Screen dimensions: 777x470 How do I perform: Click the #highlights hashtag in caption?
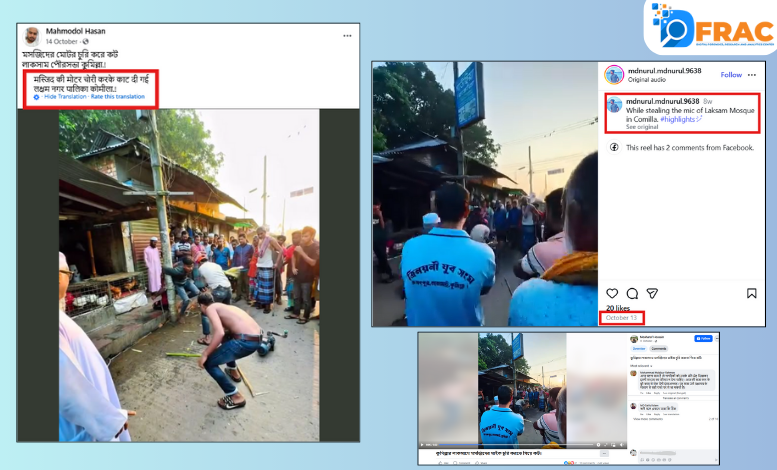click(x=680, y=119)
